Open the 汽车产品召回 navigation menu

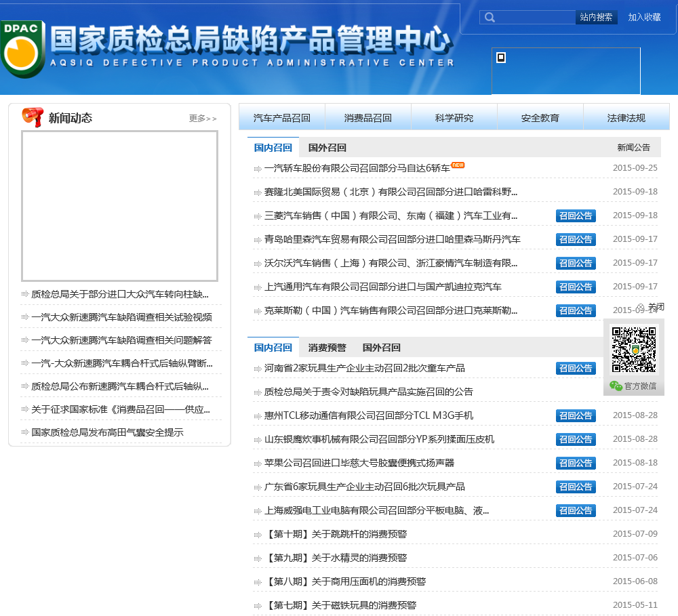pyautogui.click(x=282, y=118)
